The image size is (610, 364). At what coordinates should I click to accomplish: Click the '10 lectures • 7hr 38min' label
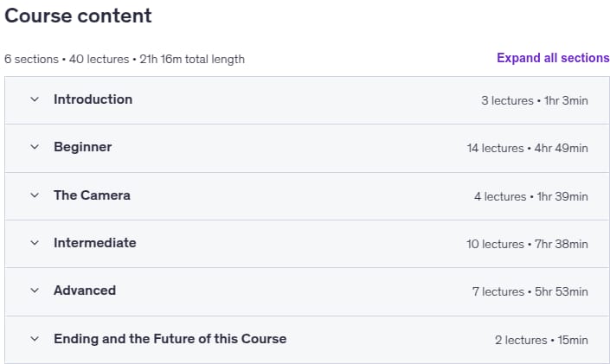[x=527, y=244]
